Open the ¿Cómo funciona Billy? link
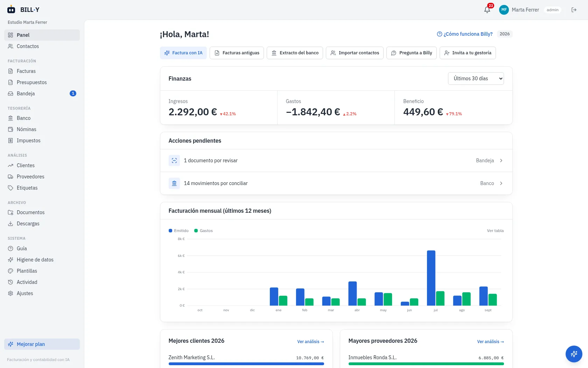The height and width of the screenshot is (368, 588). [465, 34]
